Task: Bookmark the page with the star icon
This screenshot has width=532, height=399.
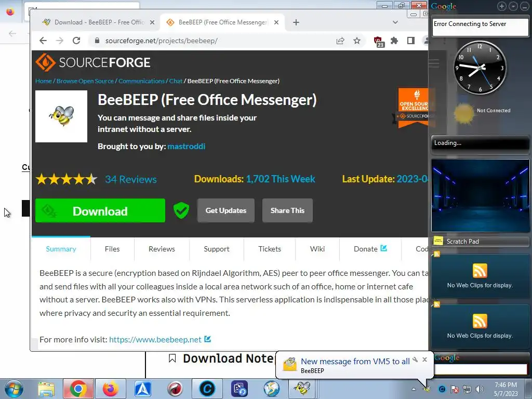Action: tap(357, 41)
